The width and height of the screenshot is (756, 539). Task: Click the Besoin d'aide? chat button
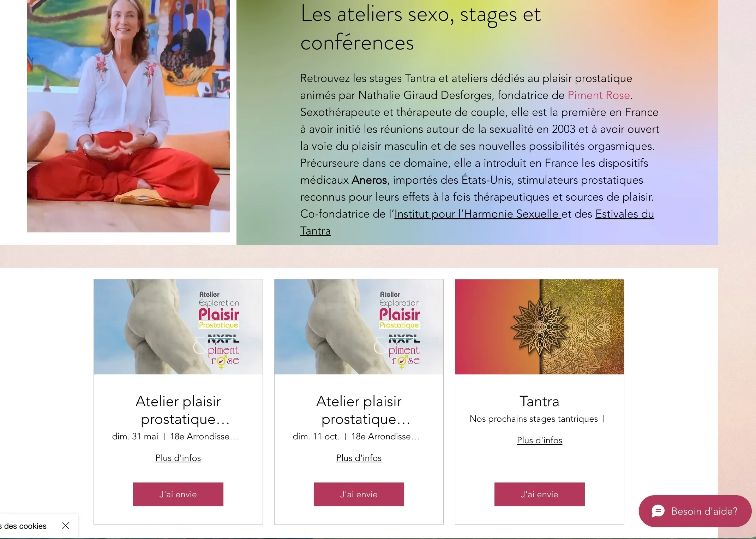[695, 511]
